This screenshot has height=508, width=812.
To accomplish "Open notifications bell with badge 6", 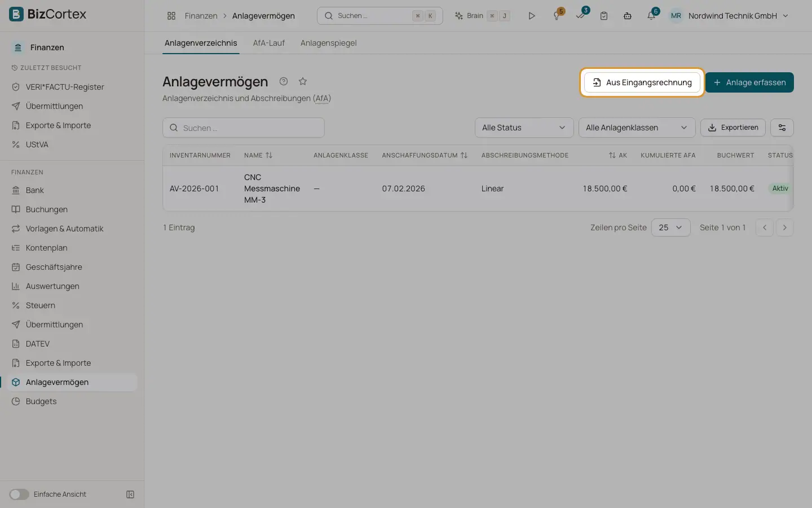I will coord(651,16).
